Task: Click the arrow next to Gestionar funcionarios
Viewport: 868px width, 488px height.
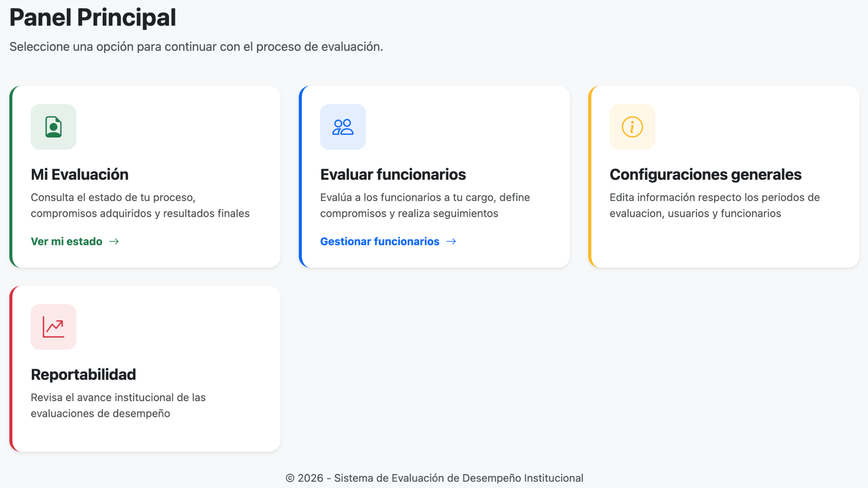Action: point(451,241)
